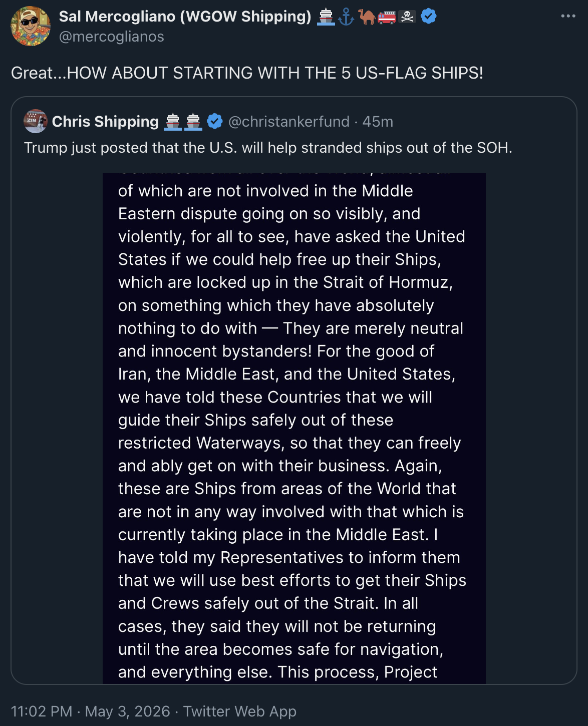Click the 45m quoted tweet timestamp

click(378, 122)
